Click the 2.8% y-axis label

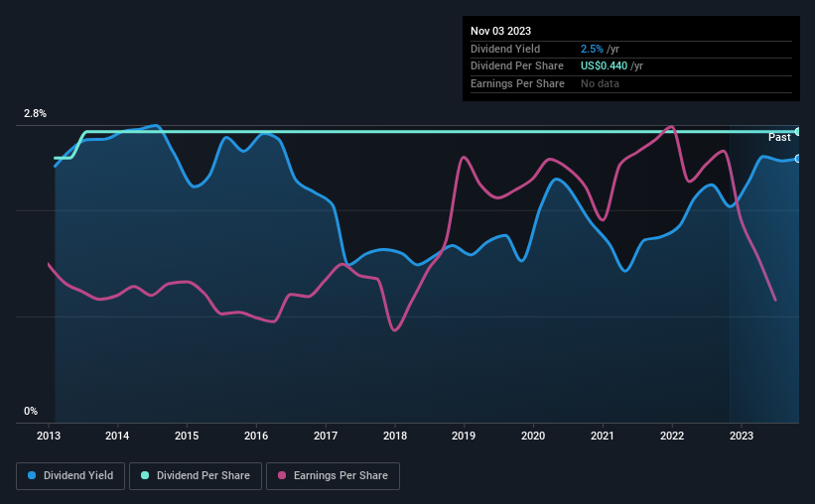(x=35, y=113)
